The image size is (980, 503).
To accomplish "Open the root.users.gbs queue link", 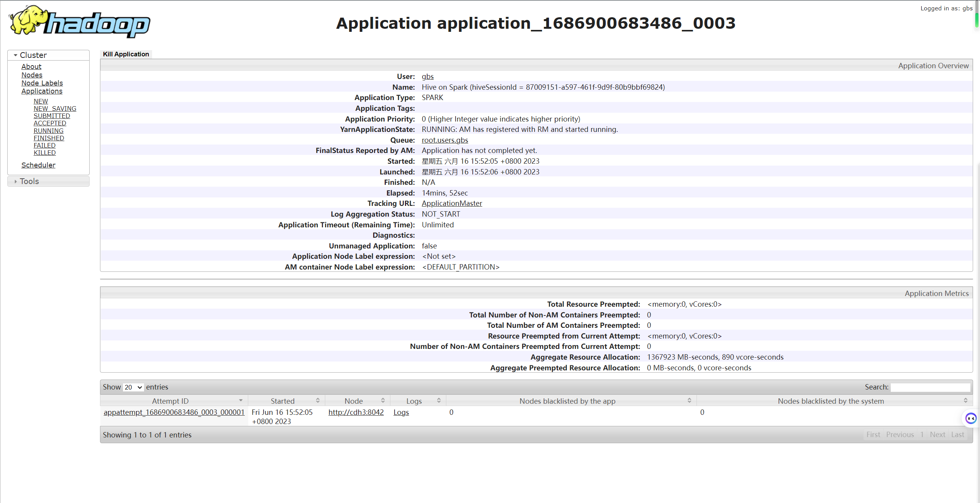I will 445,140.
